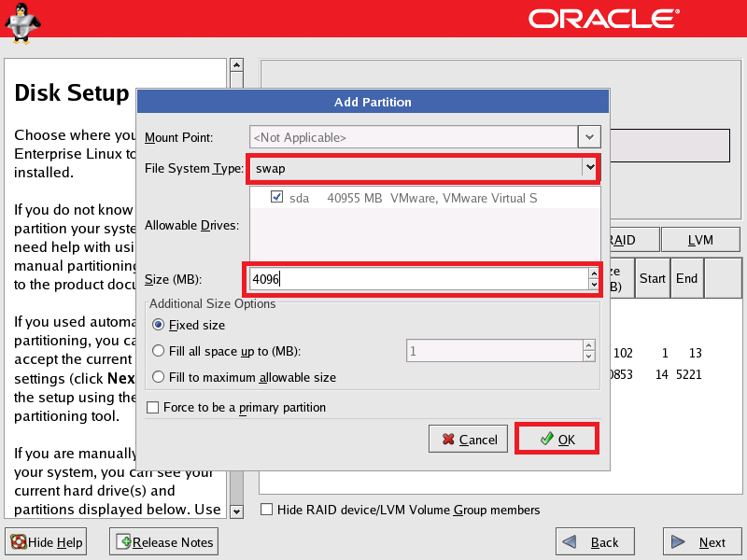Screen dimensions: 747x560
Task: Decrease Size (MB) with down stepper arrow
Action: pyautogui.click(x=594, y=285)
